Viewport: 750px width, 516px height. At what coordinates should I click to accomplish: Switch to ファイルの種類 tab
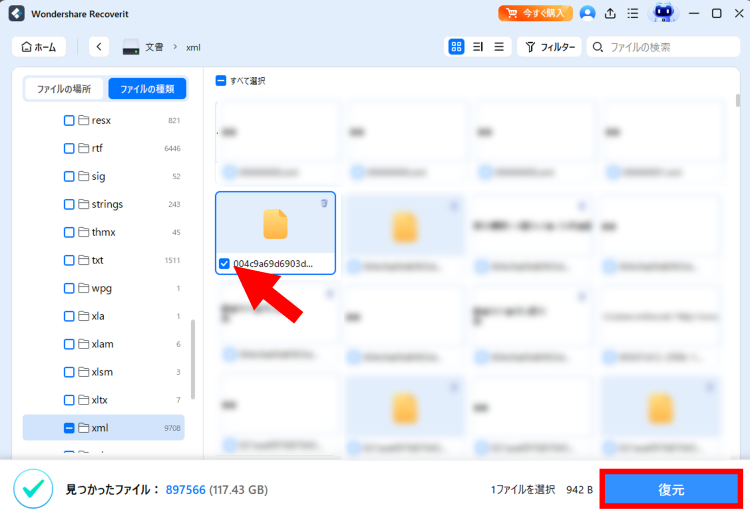tap(147, 89)
